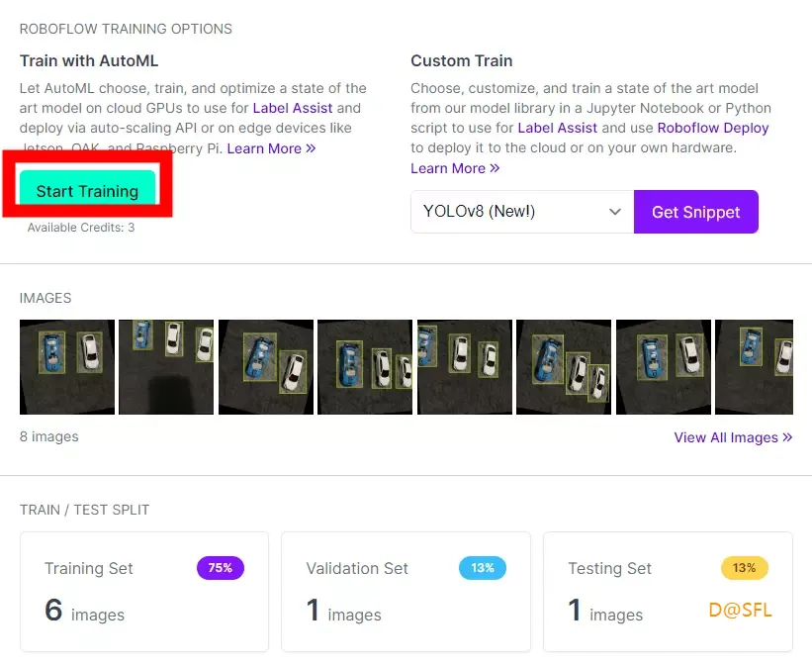This screenshot has height=665, width=812.
Task: Open Learn More link under Train with AutoML
Action: (271, 148)
